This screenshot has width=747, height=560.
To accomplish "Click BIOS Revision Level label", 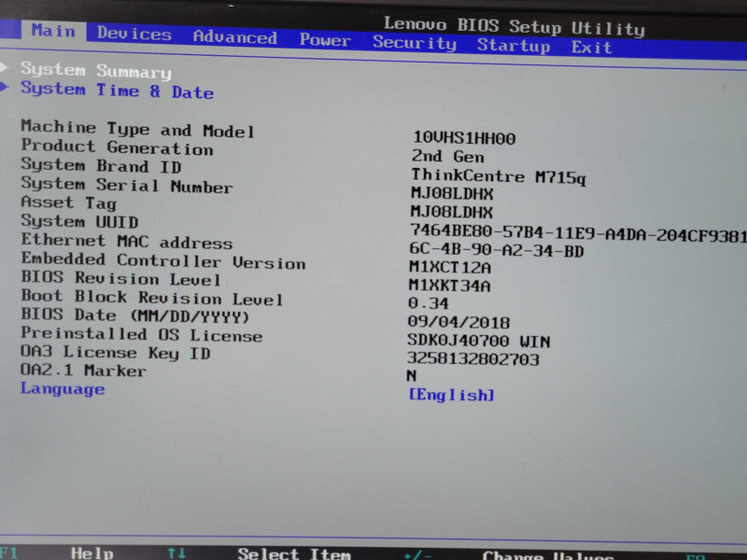I will click(x=121, y=278).
